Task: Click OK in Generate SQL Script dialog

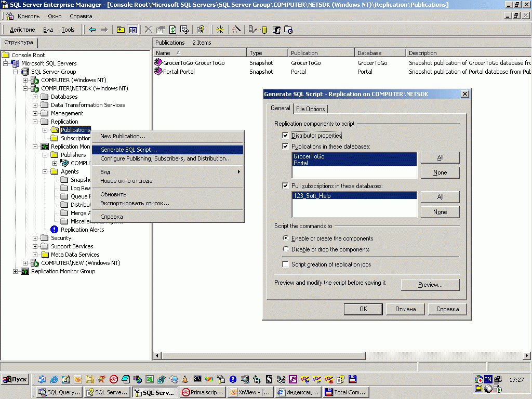Action: click(x=363, y=309)
